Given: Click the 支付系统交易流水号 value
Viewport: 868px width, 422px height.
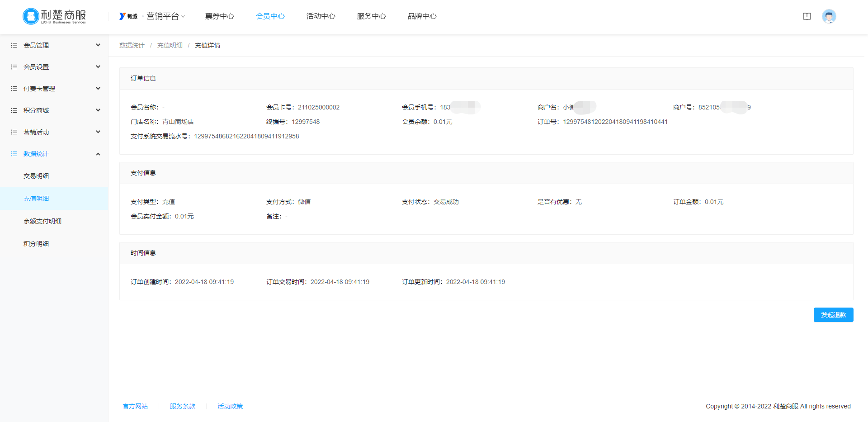Looking at the screenshot, I should pyautogui.click(x=246, y=136).
